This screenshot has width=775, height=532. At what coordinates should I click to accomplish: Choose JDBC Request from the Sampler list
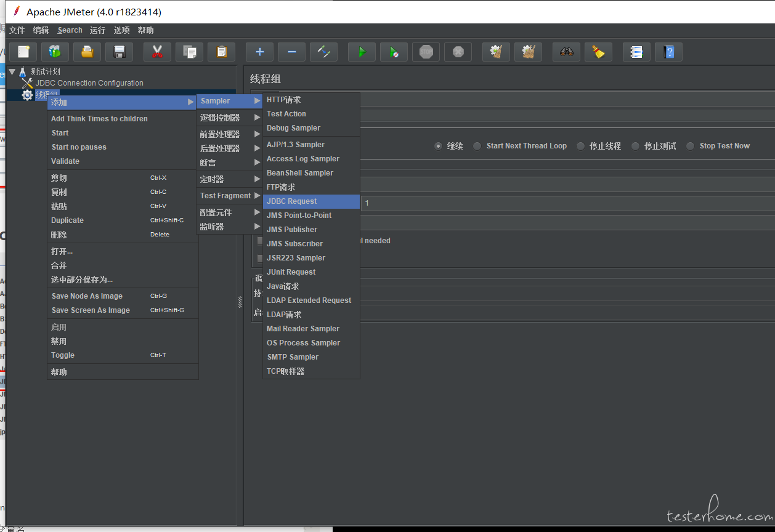[x=311, y=201]
